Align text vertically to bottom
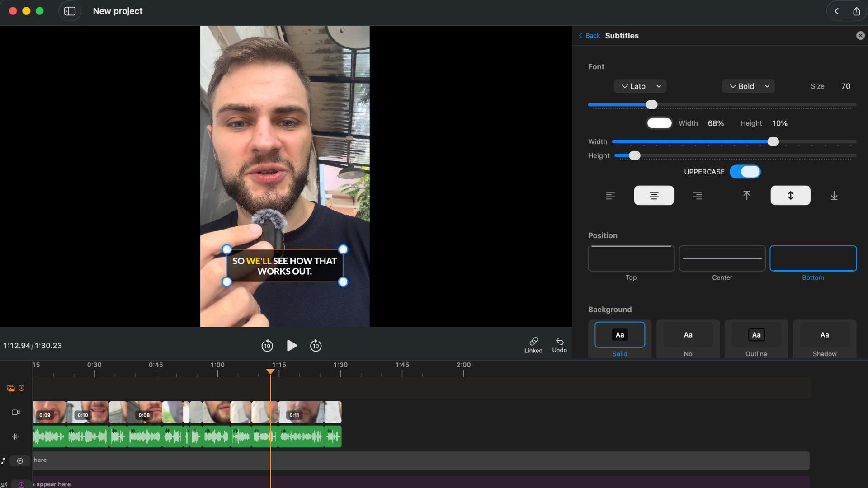Viewport: 868px width, 488px height. (x=834, y=196)
